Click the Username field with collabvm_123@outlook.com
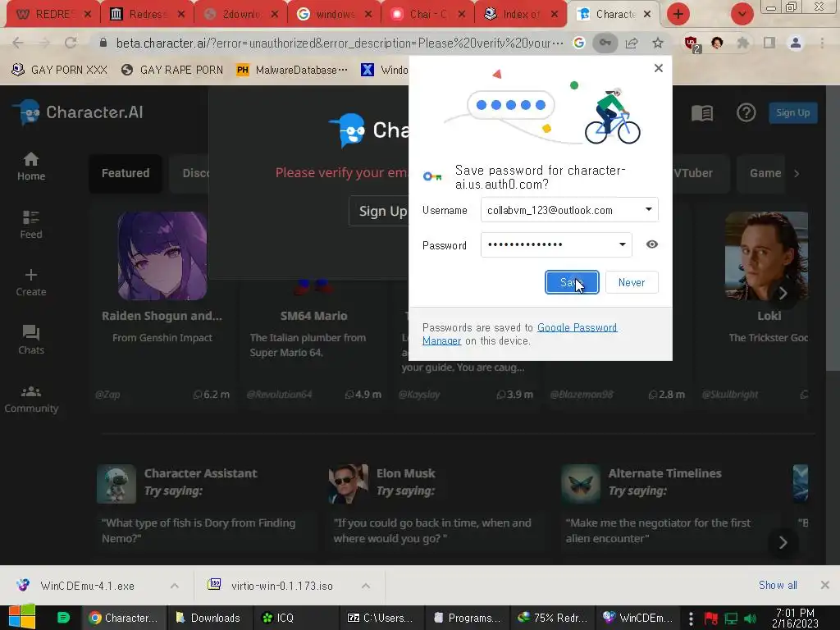This screenshot has width=840, height=630. tap(569, 209)
